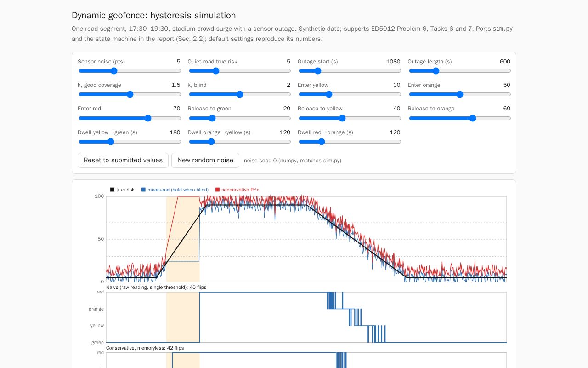This screenshot has height=368, width=588.
Task: Click the Outage length slider handle
Action: coord(436,71)
